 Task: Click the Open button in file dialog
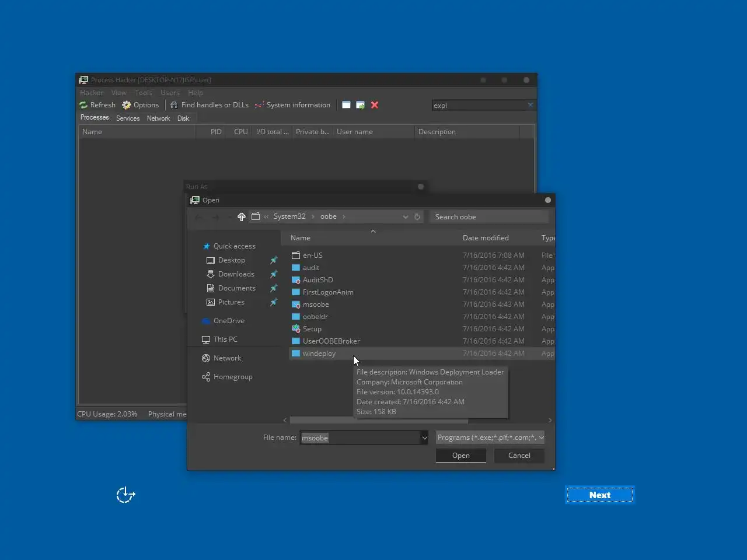(461, 456)
